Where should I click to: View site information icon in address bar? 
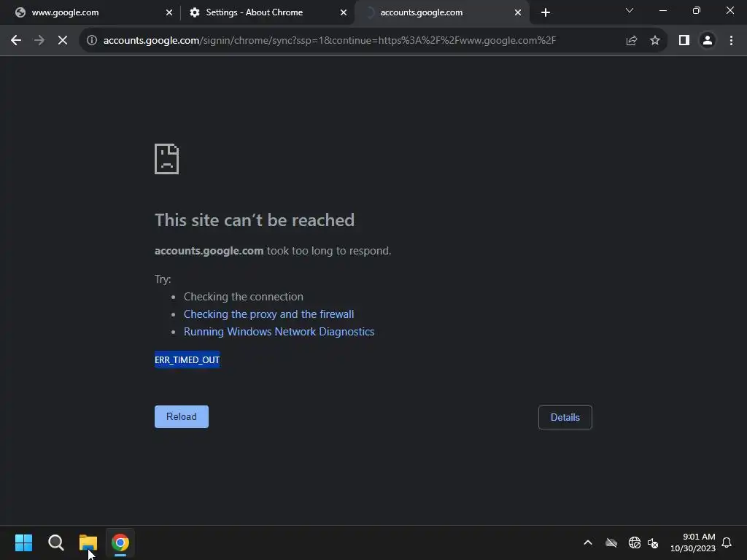[92, 41]
